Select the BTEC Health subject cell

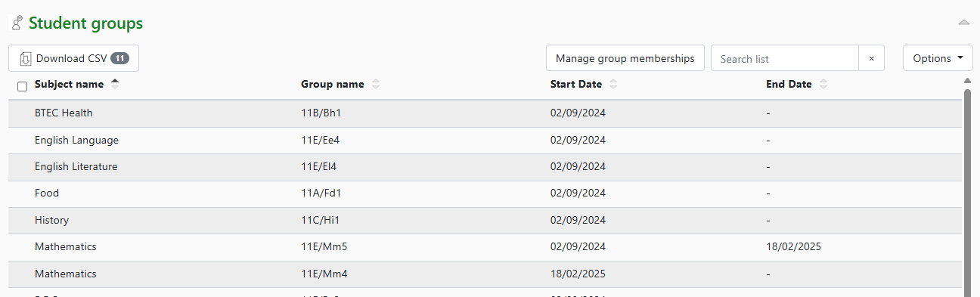pos(64,113)
